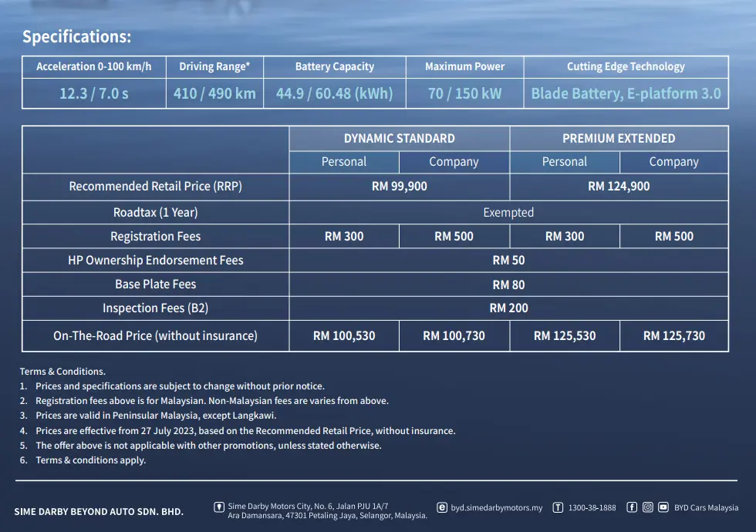Screen dimensions: 756x532
Task: Click BYD Cars Malaysia social label
Action: pyautogui.click(x=706, y=508)
